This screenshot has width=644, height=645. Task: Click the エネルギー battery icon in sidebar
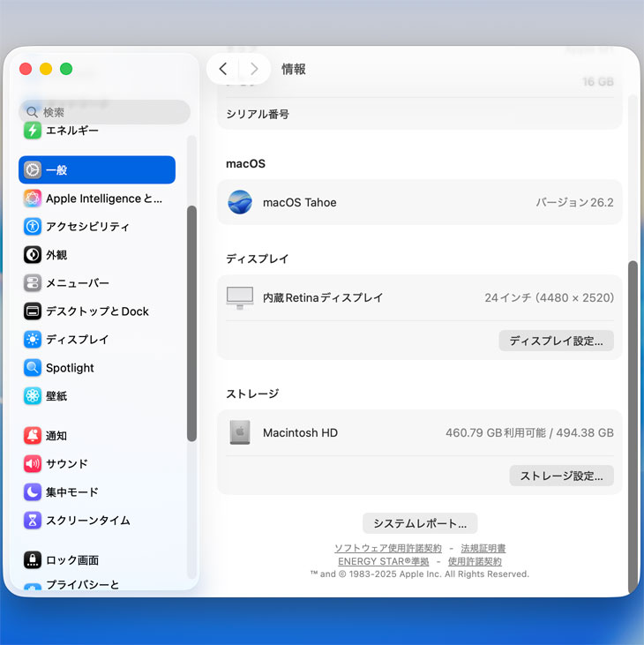33,131
